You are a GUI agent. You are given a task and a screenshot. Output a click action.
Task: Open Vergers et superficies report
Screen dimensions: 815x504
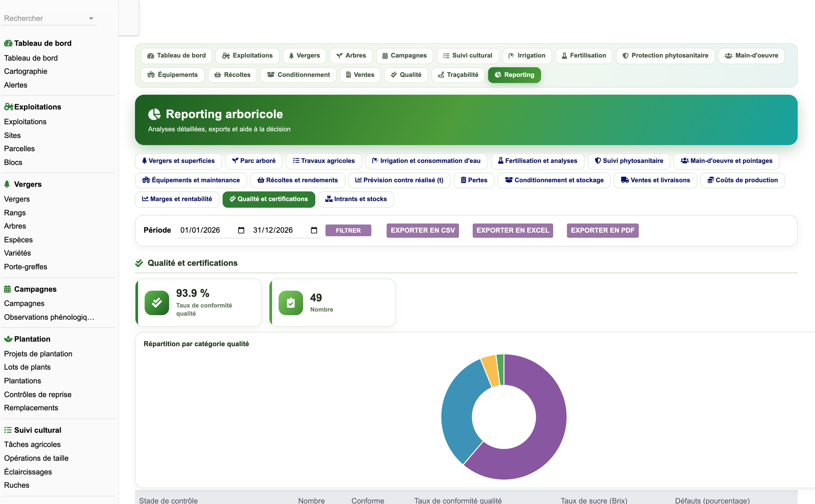pyautogui.click(x=178, y=161)
